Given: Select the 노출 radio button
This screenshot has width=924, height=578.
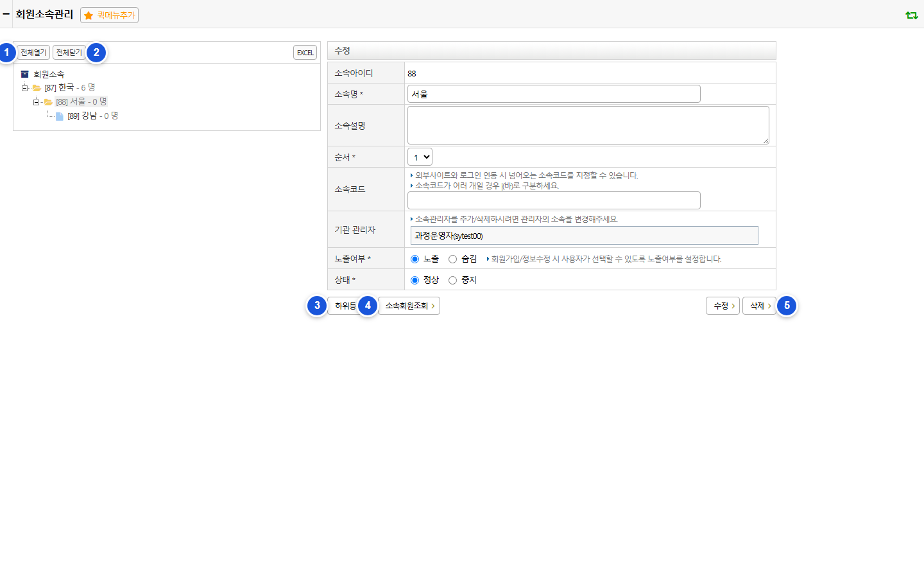Looking at the screenshot, I should (415, 259).
